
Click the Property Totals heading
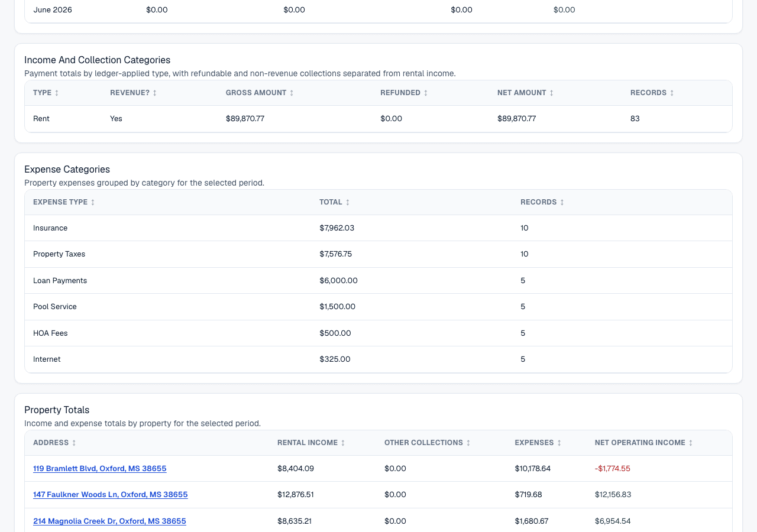coord(57,410)
